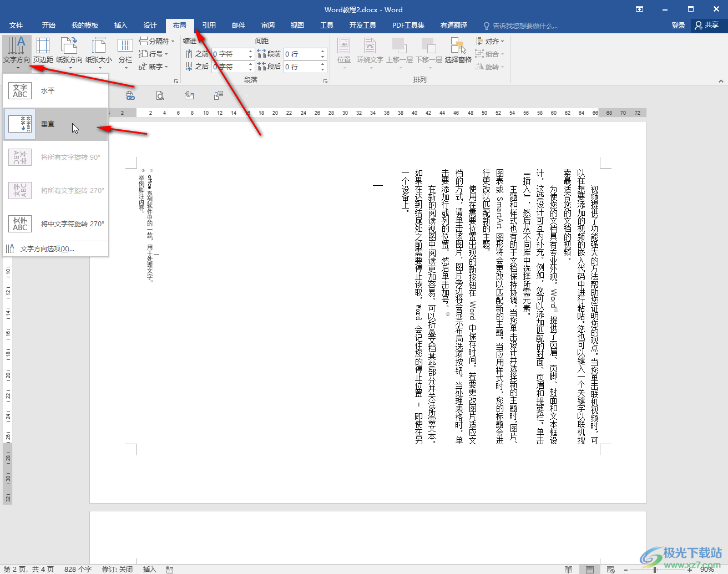728x574 pixels.
Task: Switch to Home (开始) tab
Action: [49, 26]
